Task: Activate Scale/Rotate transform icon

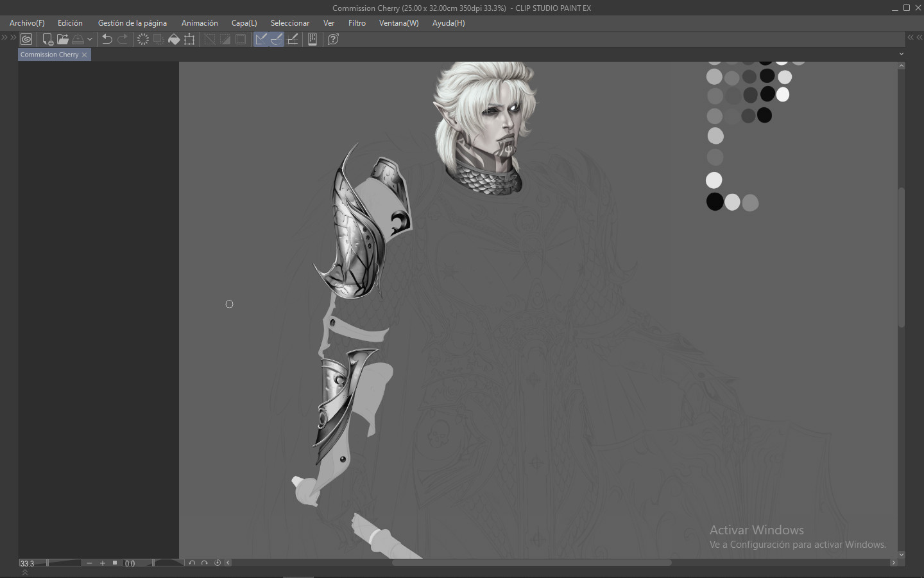Action: [189, 39]
